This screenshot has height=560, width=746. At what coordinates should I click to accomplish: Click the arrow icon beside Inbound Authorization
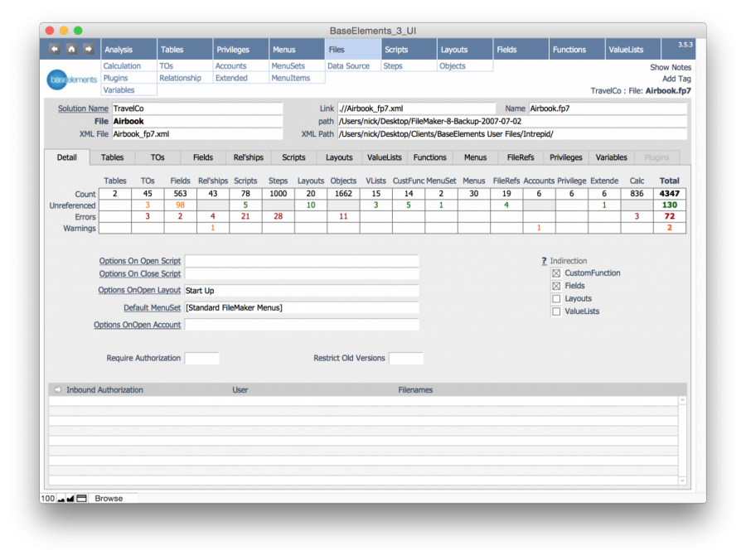tap(57, 390)
